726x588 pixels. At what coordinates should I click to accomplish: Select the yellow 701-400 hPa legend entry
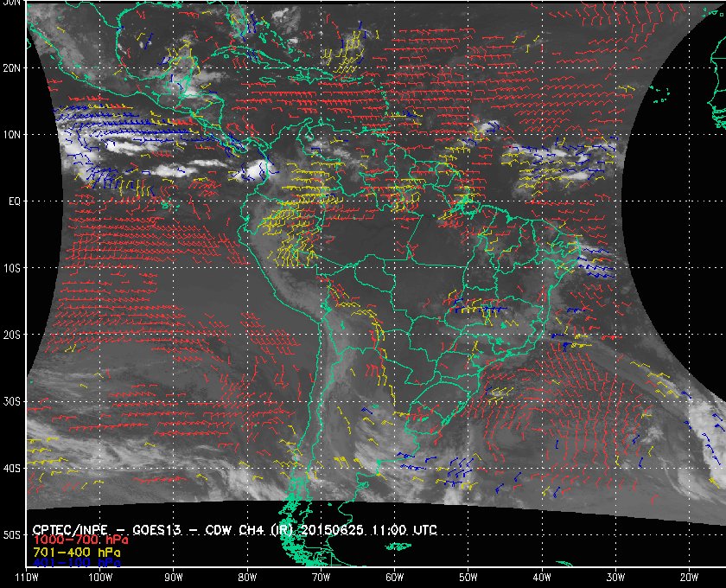[76, 553]
